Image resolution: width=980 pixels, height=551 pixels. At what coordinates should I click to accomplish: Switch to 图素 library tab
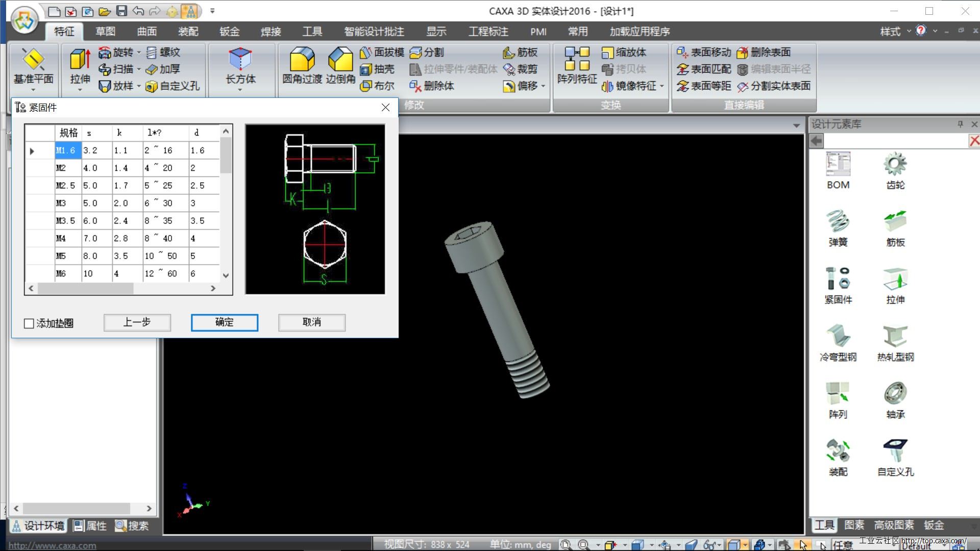(854, 525)
